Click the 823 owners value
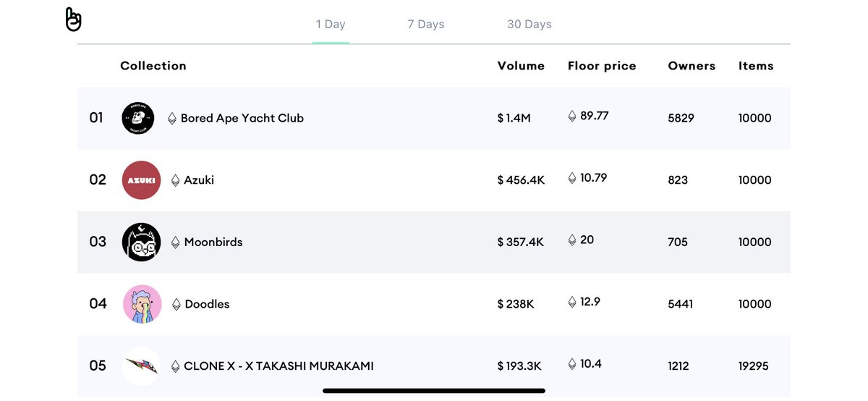This screenshot has height=401, width=868. pyautogui.click(x=678, y=180)
